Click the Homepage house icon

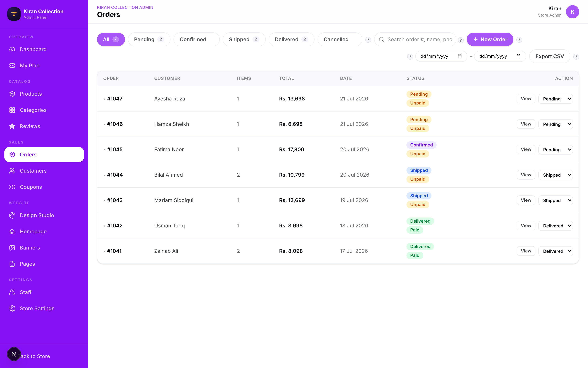pyautogui.click(x=12, y=231)
